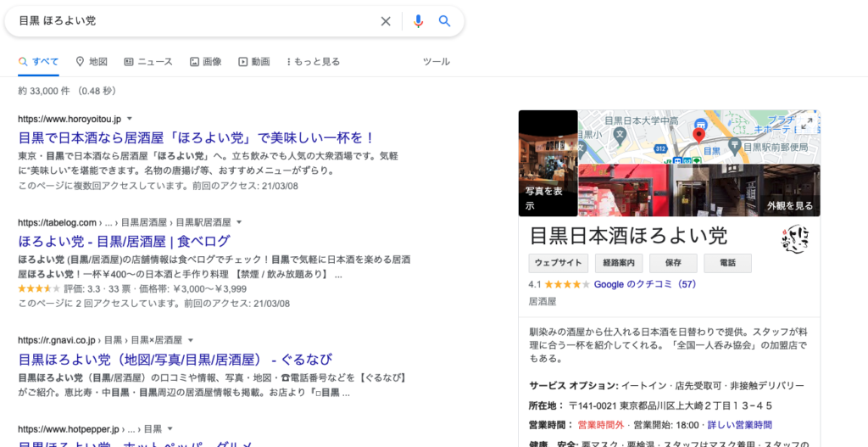Clear the search box with the X icon

(386, 21)
